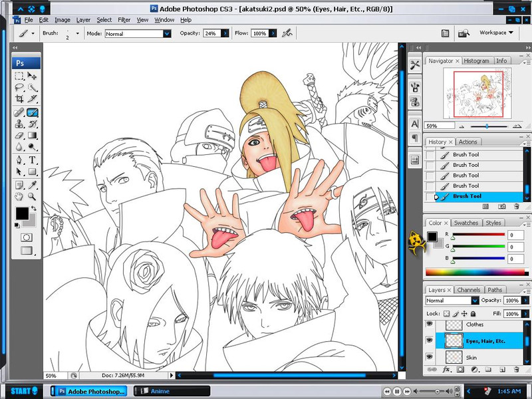Select the Zoom tool in the toolbox
Image resolution: width=532 pixels, height=399 pixels.
32,196
